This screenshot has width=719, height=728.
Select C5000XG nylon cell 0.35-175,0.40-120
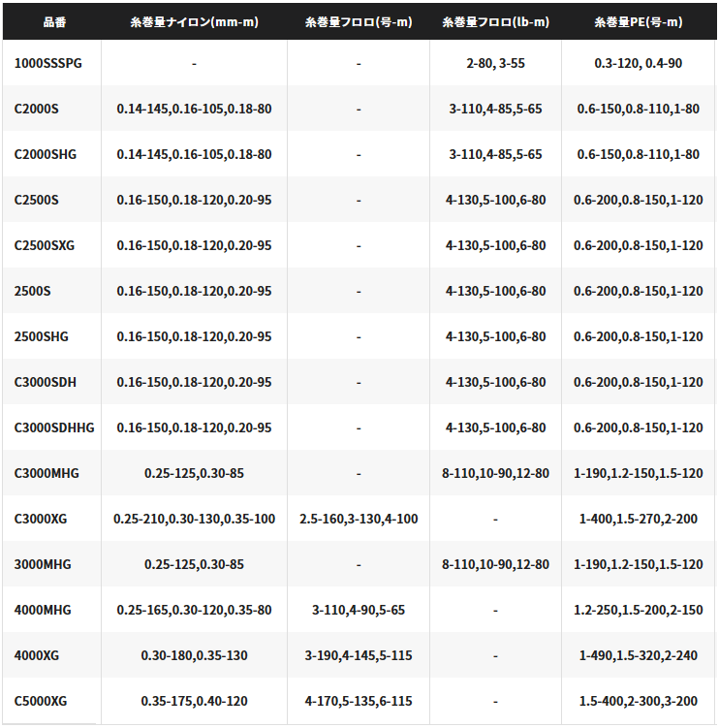click(194, 701)
